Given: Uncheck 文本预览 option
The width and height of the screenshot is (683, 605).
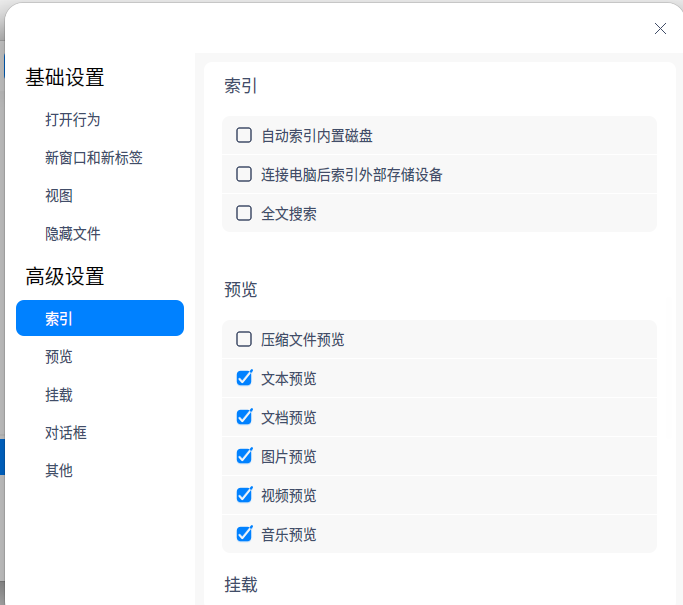Looking at the screenshot, I should 244,378.
